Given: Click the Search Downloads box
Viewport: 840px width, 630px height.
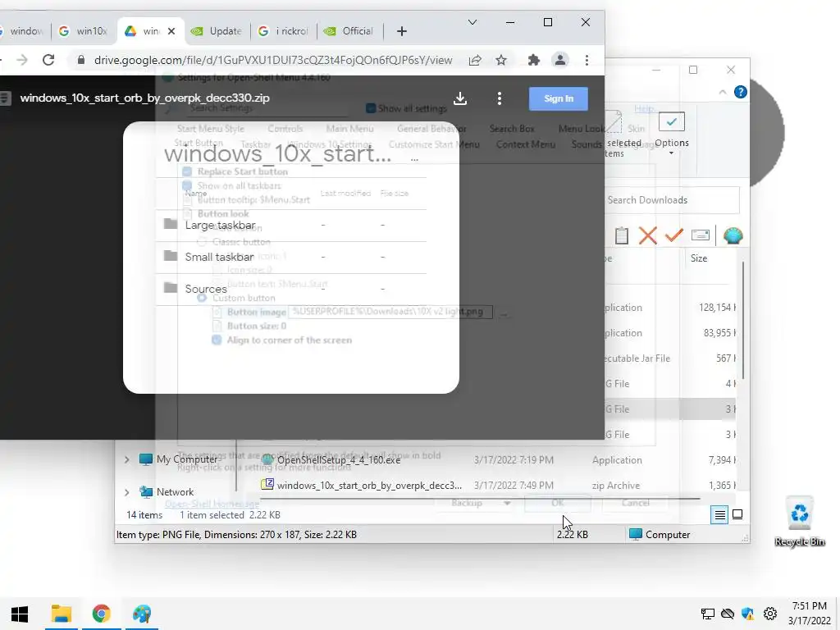Looking at the screenshot, I should click(x=672, y=200).
